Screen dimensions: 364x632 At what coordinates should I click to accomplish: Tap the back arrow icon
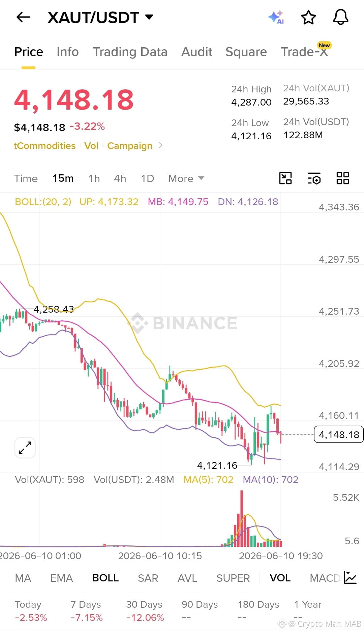coord(23,17)
